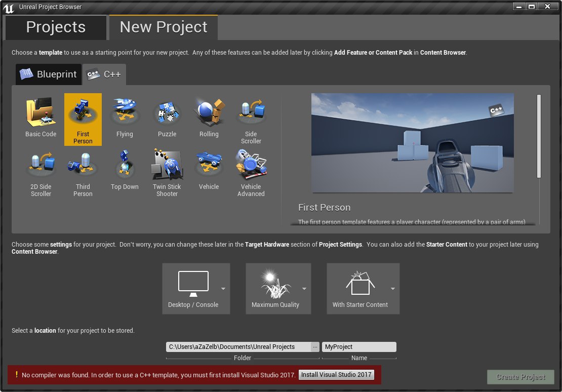Open the Maximum Quality graphics dropdown
562x392 pixels.
(278, 289)
